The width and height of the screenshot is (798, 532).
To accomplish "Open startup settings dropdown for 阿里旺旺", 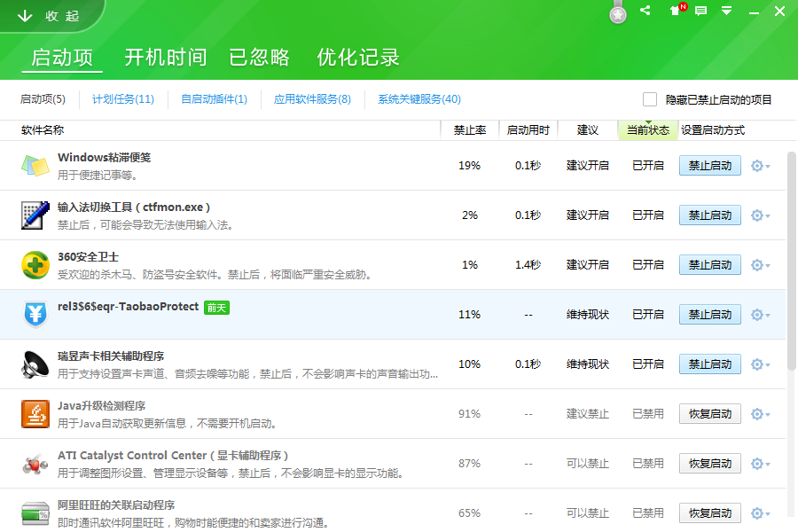I will coord(758,512).
